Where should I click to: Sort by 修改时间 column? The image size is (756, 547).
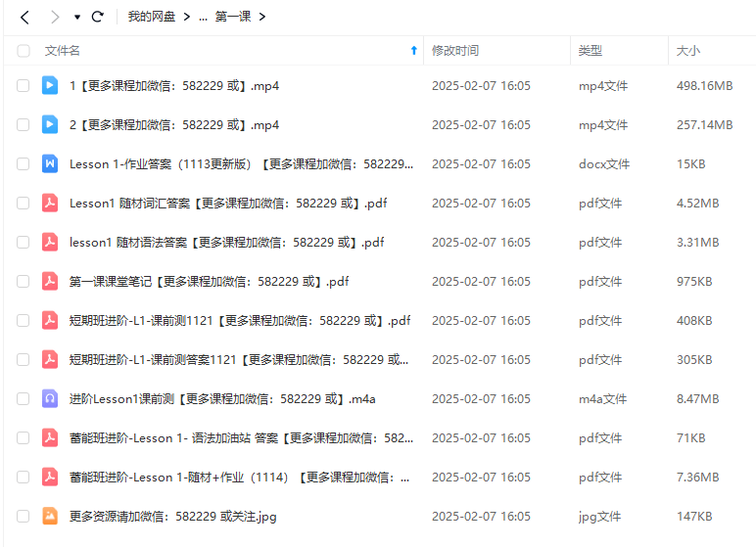(455, 51)
